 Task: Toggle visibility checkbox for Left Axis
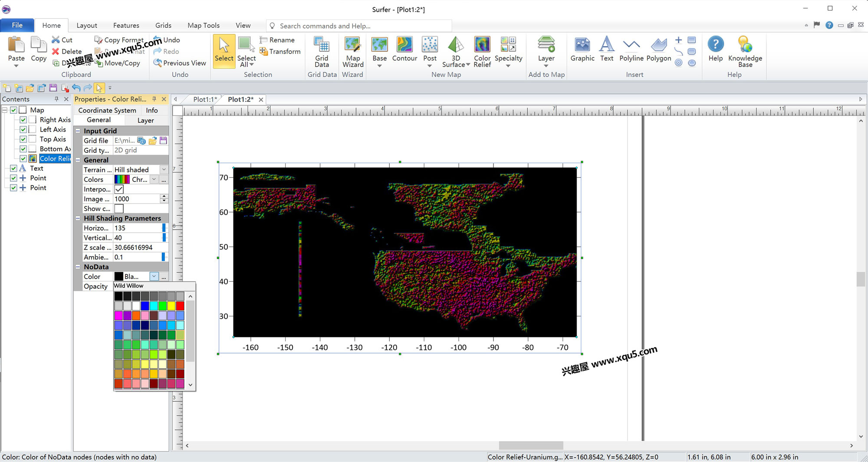[23, 129]
